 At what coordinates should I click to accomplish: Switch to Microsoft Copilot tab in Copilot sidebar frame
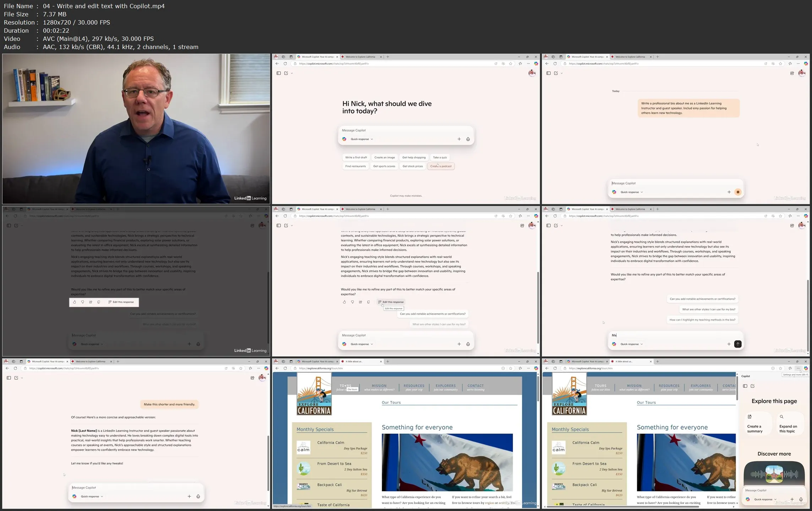click(588, 361)
